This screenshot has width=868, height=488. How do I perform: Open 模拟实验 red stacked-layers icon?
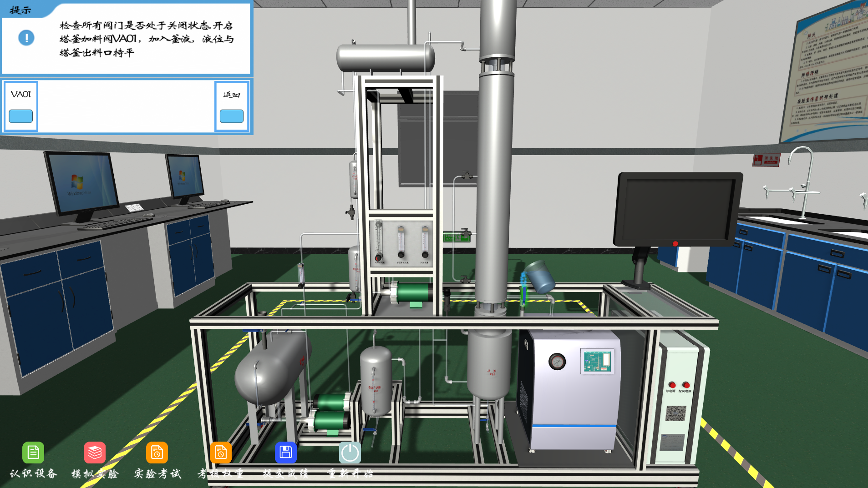click(x=95, y=453)
